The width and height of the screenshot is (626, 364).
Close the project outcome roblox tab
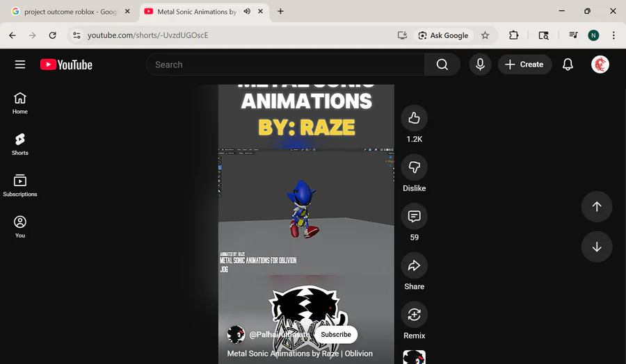(x=127, y=11)
